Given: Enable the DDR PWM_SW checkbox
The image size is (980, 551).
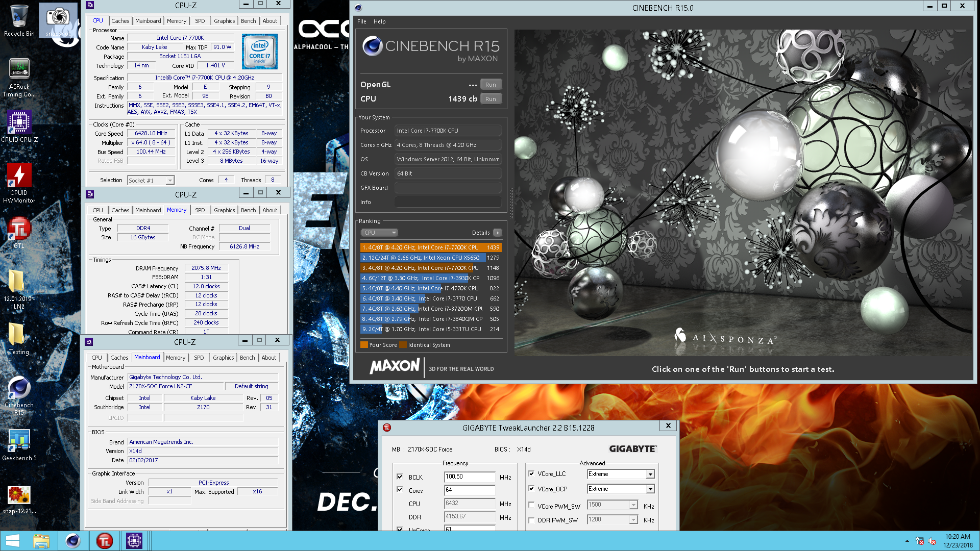Looking at the screenshot, I should pos(531,520).
